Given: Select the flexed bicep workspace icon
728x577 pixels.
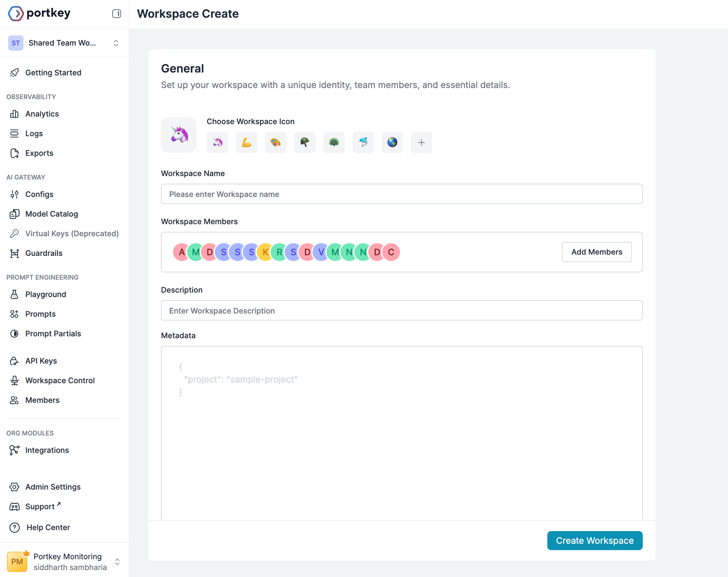Looking at the screenshot, I should click(x=247, y=143).
